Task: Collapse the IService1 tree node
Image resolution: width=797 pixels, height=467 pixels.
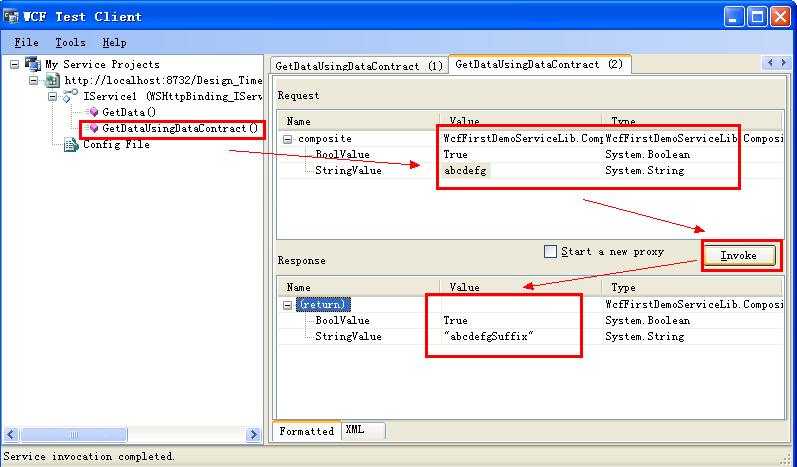Action: 53,96
